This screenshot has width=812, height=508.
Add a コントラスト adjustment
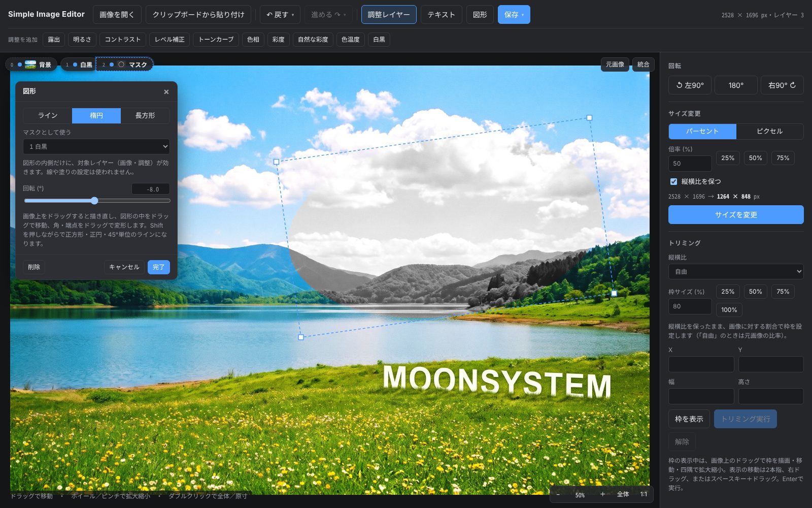[x=123, y=40]
